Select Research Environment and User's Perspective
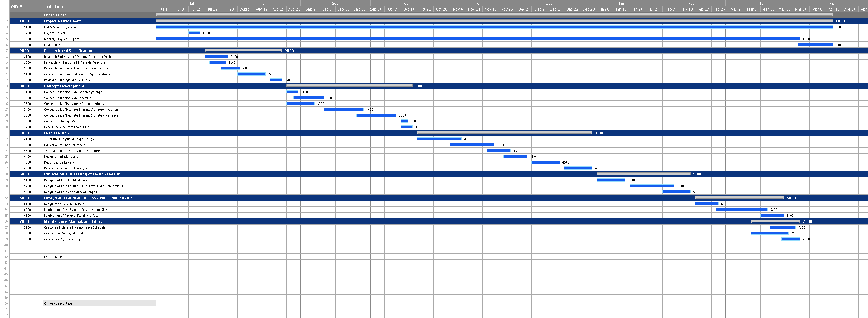 click(x=76, y=68)
